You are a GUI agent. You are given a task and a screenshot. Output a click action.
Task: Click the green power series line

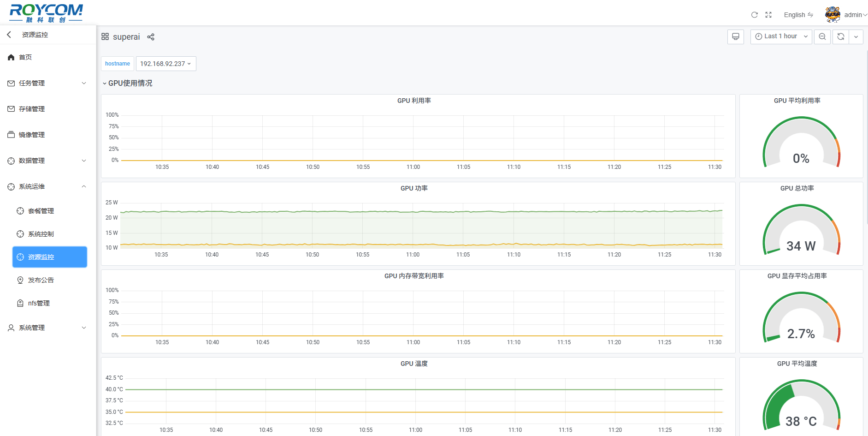click(x=421, y=211)
